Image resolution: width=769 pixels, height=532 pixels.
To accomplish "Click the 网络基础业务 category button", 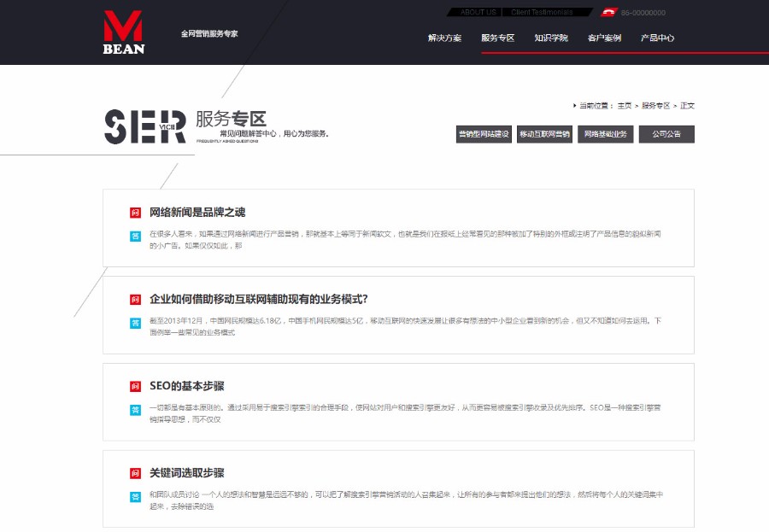I will [605, 134].
